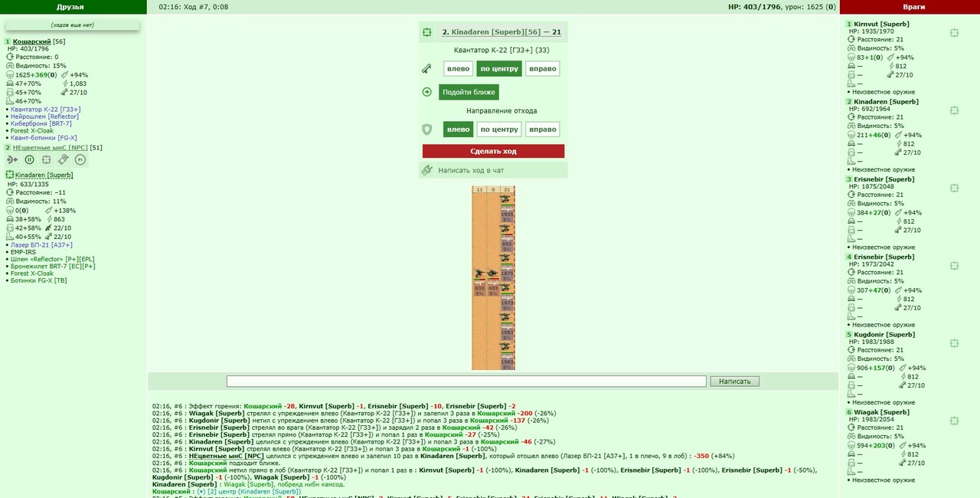Click Лазер БП-21 [A37+] weapon item
Image resolution: width=980 pixels, height=498 pixels.
(41, 245)
